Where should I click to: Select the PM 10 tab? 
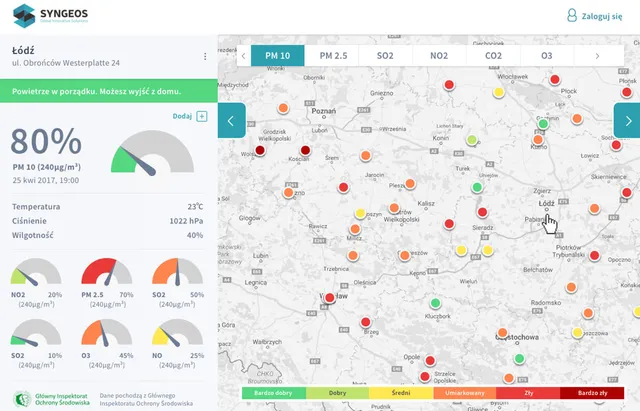click(x=278, y=56)
